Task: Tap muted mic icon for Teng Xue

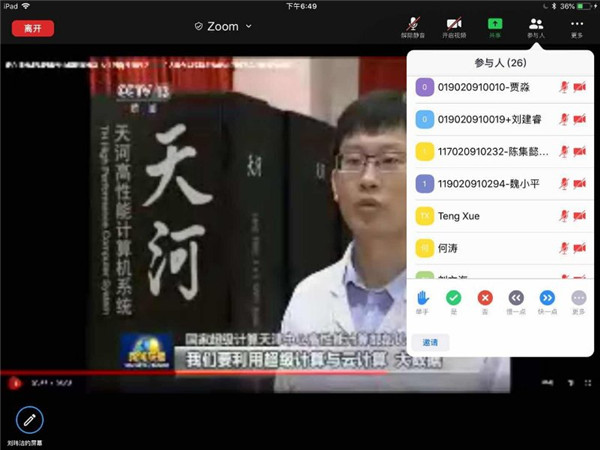Action: coord(564,216)
